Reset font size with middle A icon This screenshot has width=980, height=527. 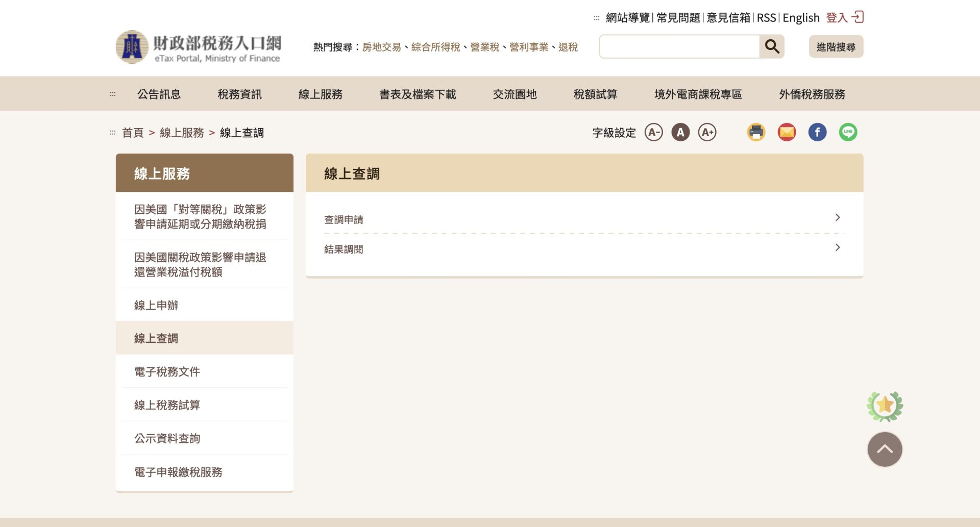[680, 133]
